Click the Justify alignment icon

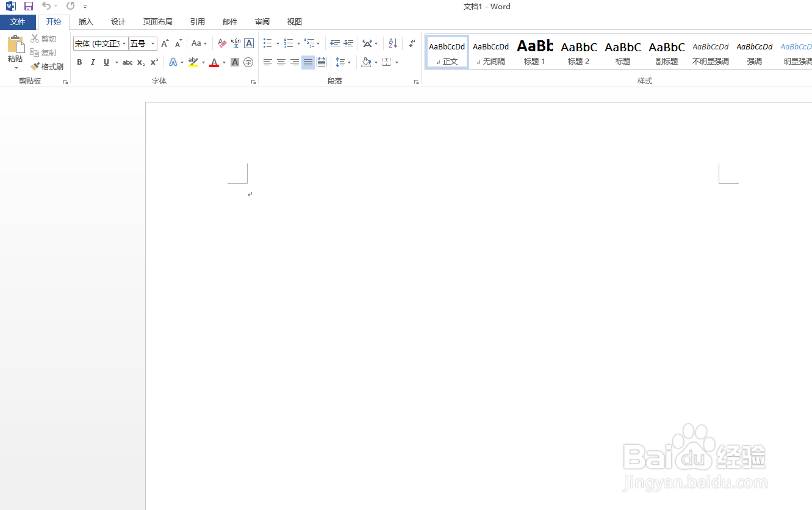308,62
